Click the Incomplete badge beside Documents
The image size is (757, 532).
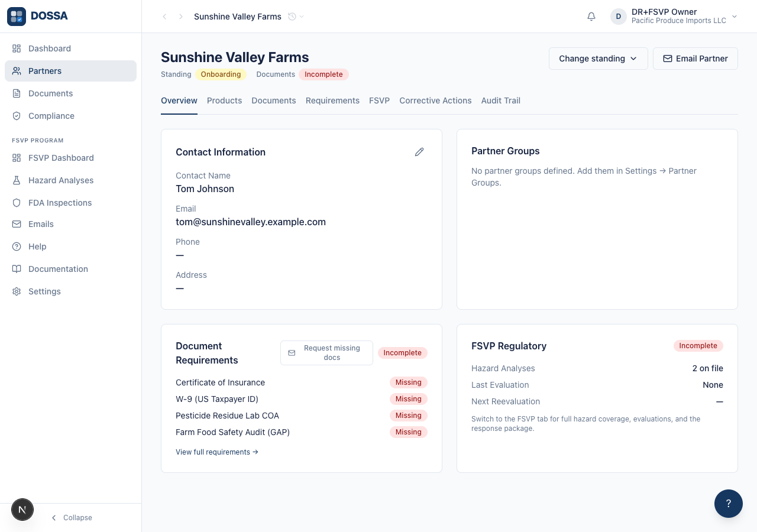tap(323, 74)
